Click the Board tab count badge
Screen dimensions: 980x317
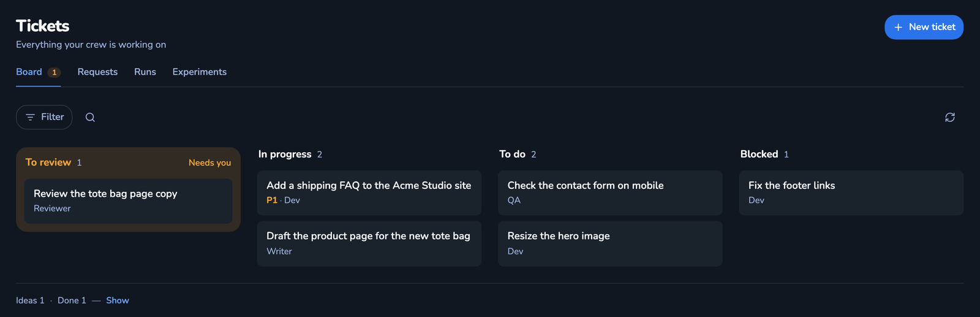pyautogui.click(x=54, y=72)
